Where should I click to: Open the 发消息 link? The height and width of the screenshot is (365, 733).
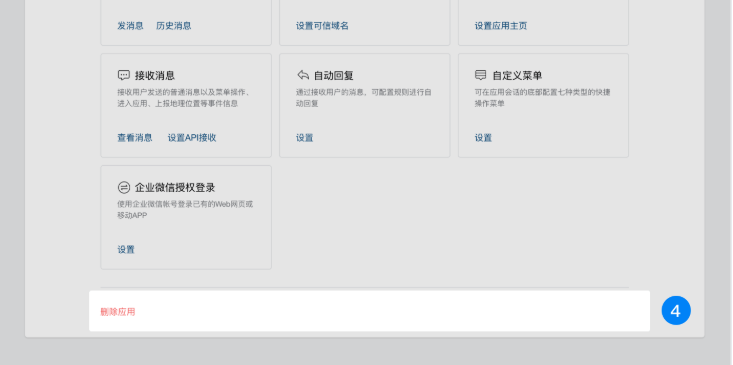pos(130,26)
